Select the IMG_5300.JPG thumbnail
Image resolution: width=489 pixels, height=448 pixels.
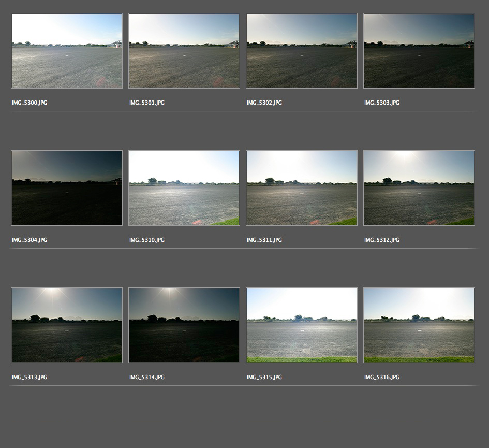click(x=67, y=51)
